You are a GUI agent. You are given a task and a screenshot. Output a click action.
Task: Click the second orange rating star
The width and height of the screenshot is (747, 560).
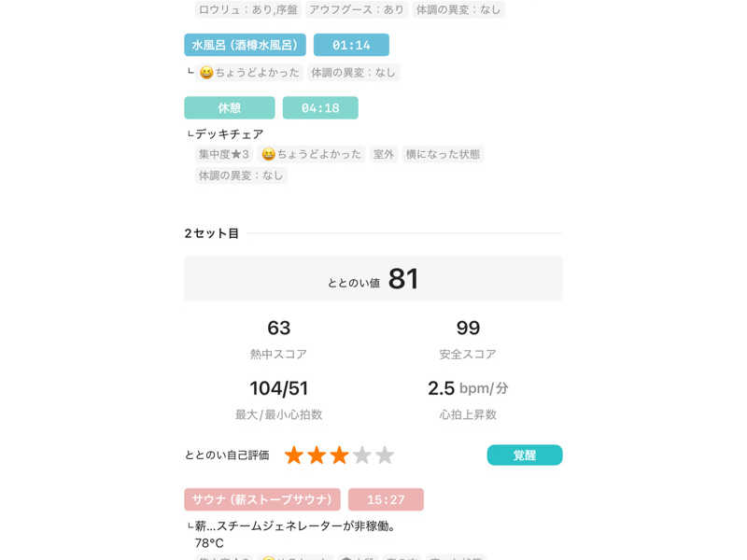click(x=317, y=455)
